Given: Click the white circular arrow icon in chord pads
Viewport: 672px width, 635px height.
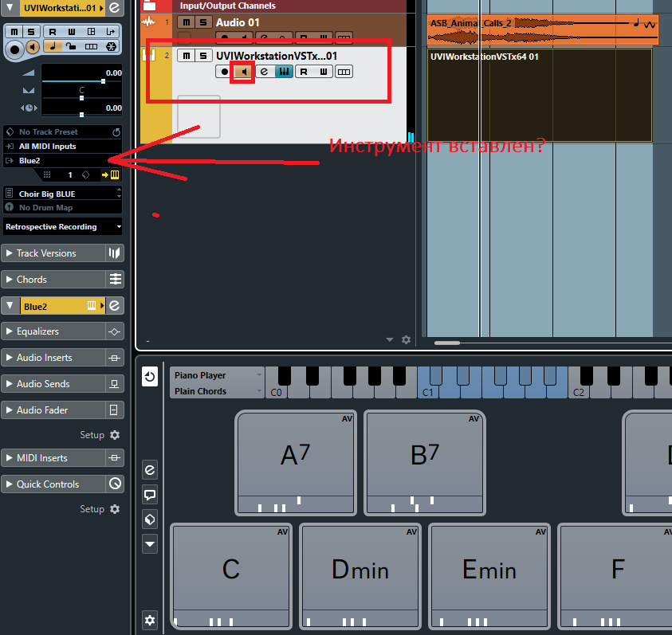Looking at the screenshot, I should 150,377.
